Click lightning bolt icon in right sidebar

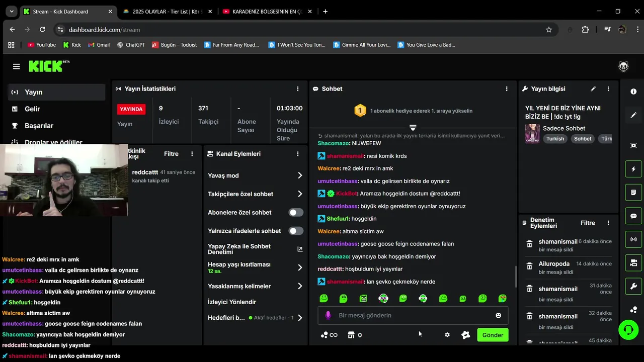[633, 169]
